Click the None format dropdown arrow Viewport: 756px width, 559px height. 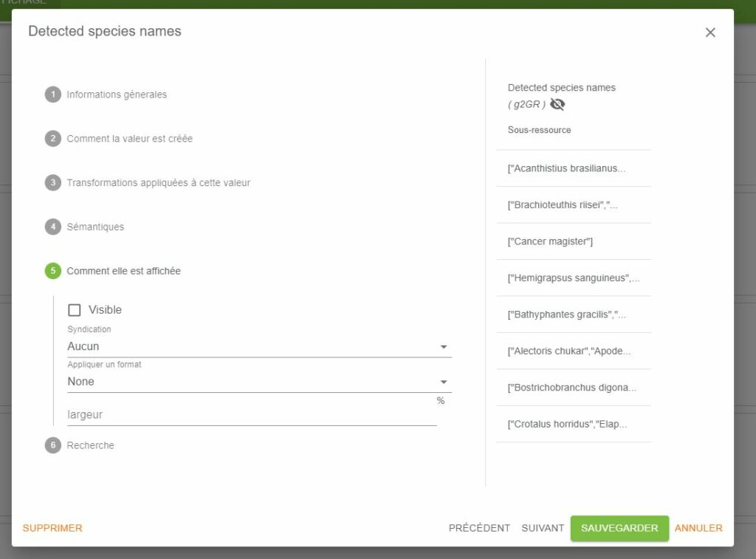click(444, 382)
